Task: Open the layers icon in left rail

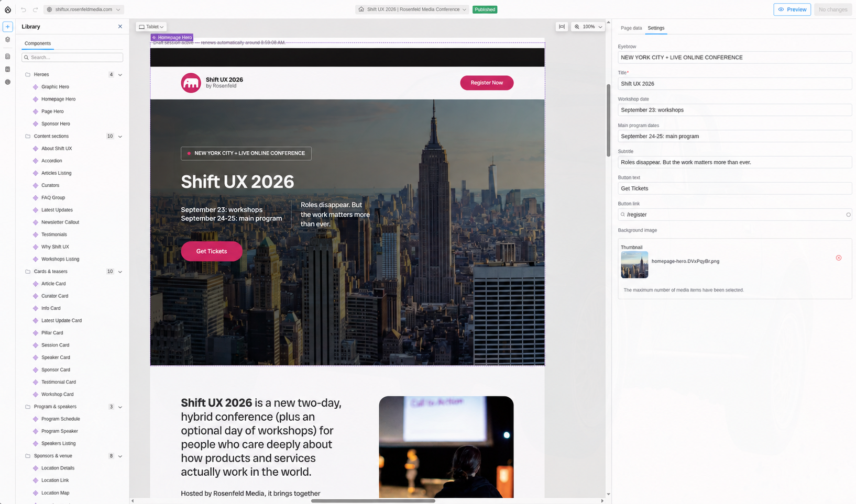Action: (8, 39)
